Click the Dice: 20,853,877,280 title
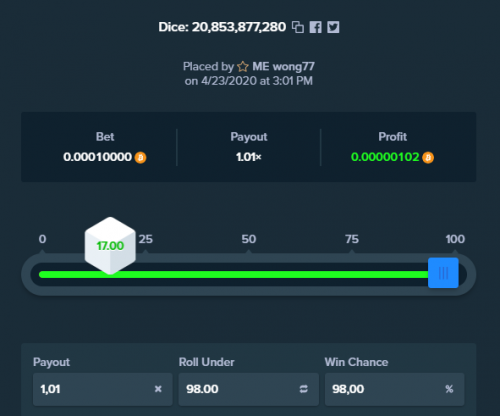This screenshot has height=416, width=500. tap(222, 27)
